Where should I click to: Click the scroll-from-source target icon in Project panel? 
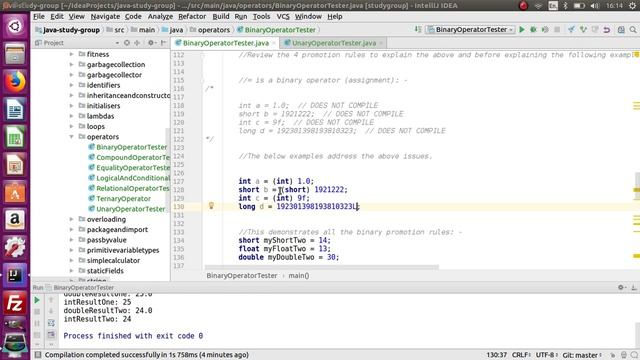127,42
